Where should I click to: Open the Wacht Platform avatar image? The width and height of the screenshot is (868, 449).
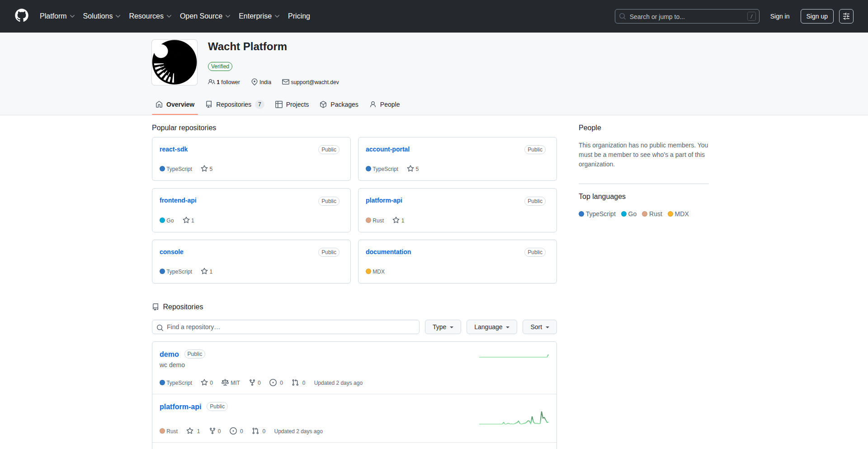point(175,62)
